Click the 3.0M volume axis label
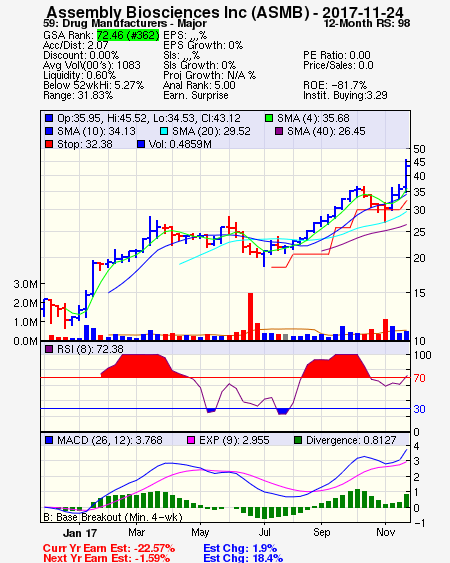The width and height of the screenshot is (450, 563). click(25, 284)
